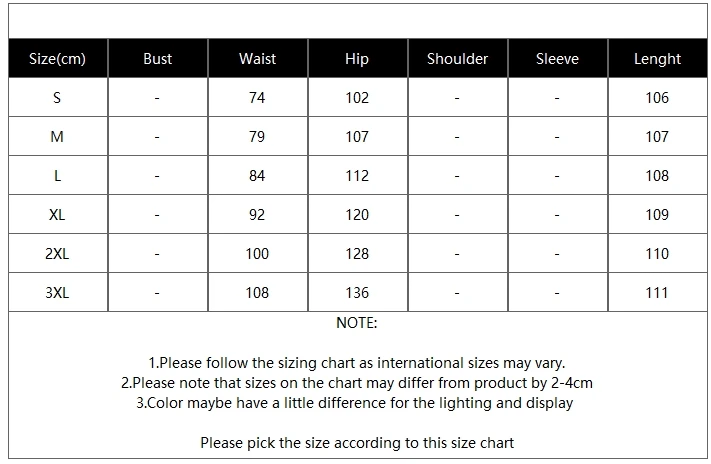Select note about sizes differing 2-4cm
Image resolution: width=711 pixels, height=464 pixels.
coord(357,383)
